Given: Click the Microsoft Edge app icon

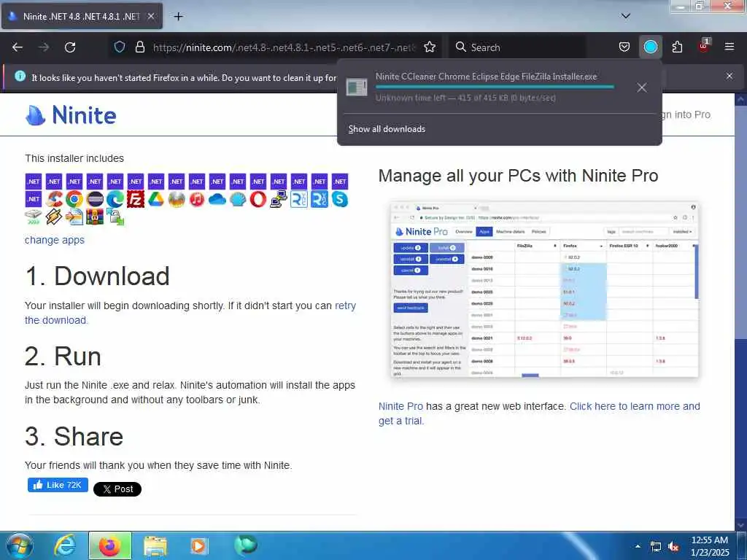Looking at the screenshot, I should [115, 199].
